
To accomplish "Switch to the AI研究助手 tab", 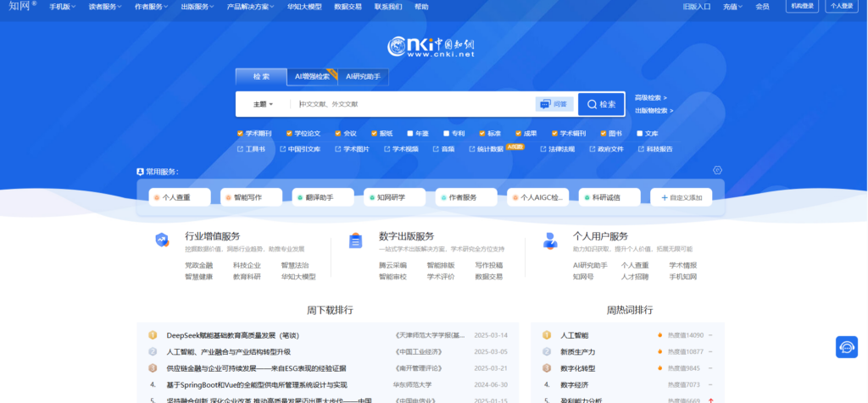I will [363, 77].
